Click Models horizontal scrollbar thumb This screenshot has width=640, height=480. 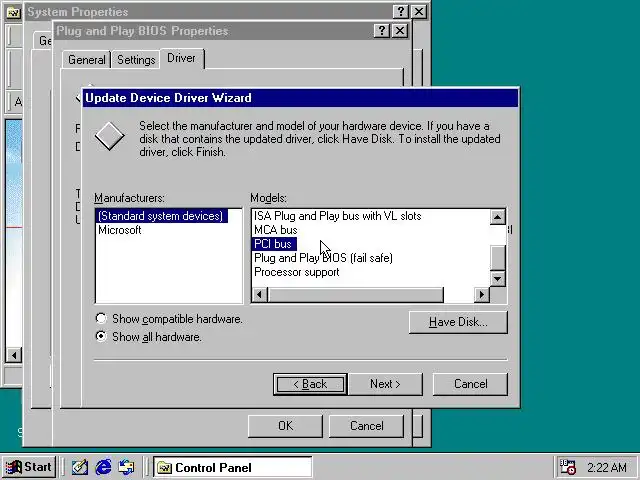[x=356, y=294]
